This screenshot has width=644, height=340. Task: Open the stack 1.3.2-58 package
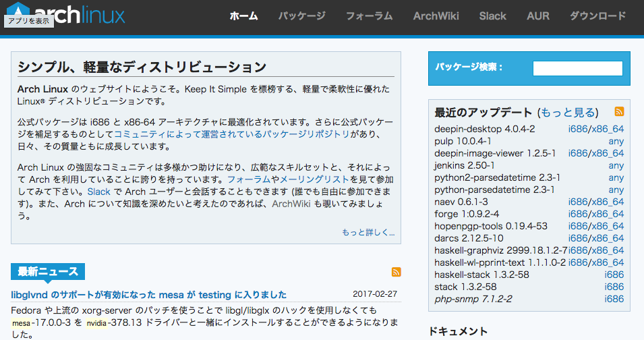pyautogui.click(x=465, y=287)
